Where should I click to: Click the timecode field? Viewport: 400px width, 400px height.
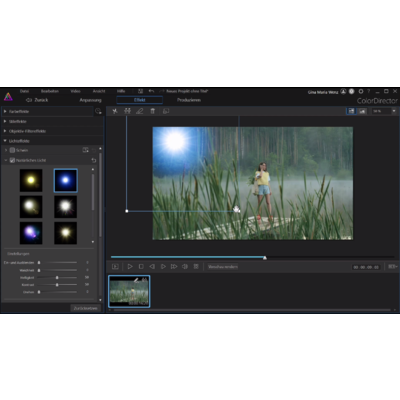[x=366, y=267]
